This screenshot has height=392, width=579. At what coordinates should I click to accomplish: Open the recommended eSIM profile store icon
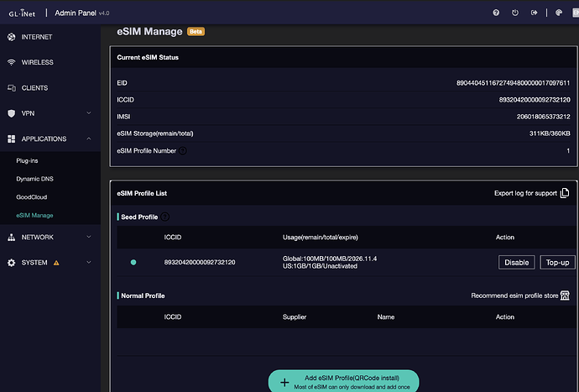pos(565,295)
